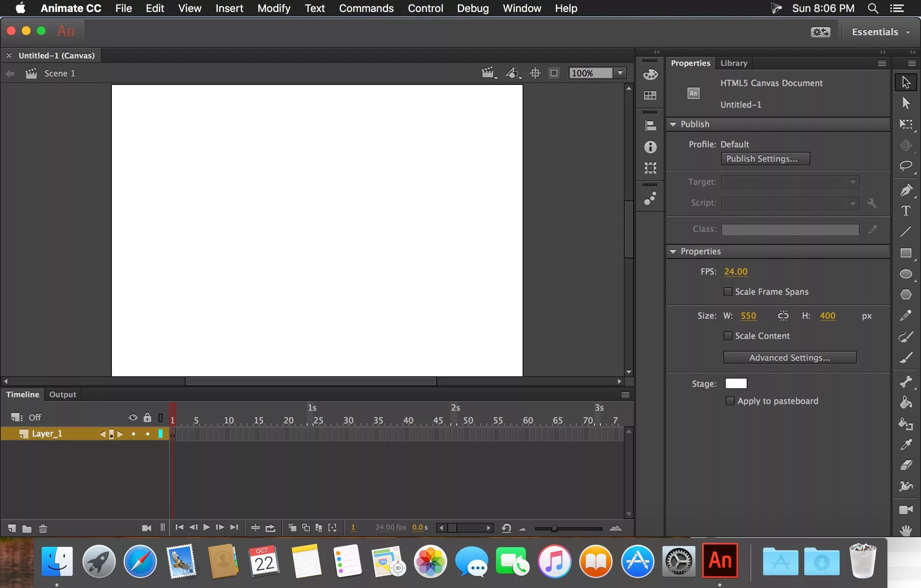Click the Stage color swatch
The image size is (921, 588).
click(x=735, y=383)
